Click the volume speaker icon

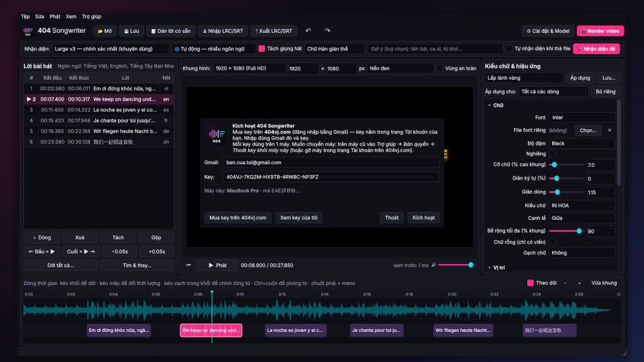click(x=433, y=265)
